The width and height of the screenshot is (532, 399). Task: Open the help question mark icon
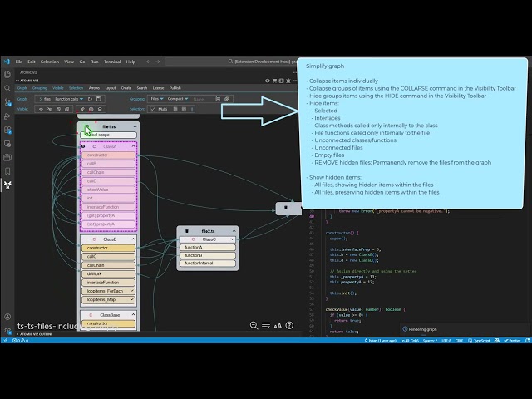click(288, 326)
